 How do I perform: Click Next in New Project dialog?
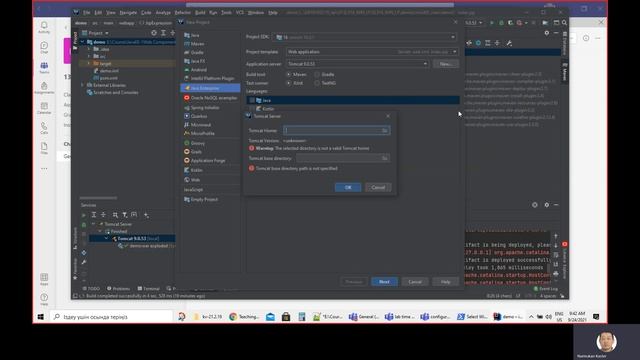coord(384,282)
